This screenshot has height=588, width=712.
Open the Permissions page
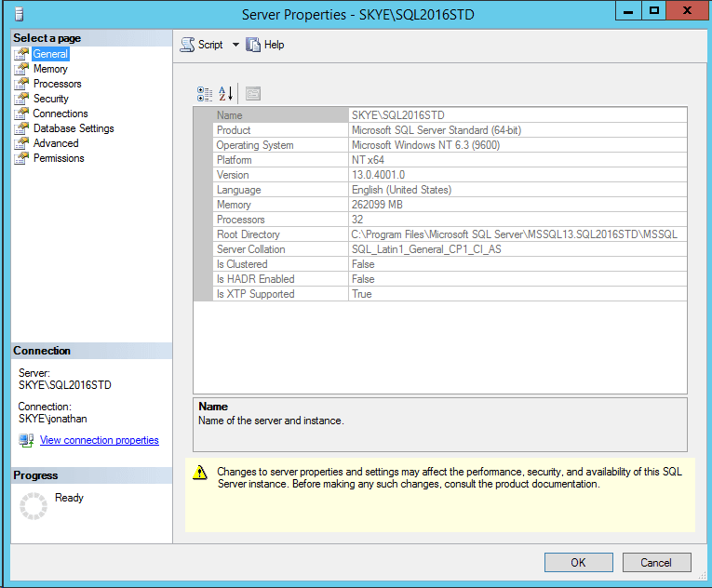59,158
